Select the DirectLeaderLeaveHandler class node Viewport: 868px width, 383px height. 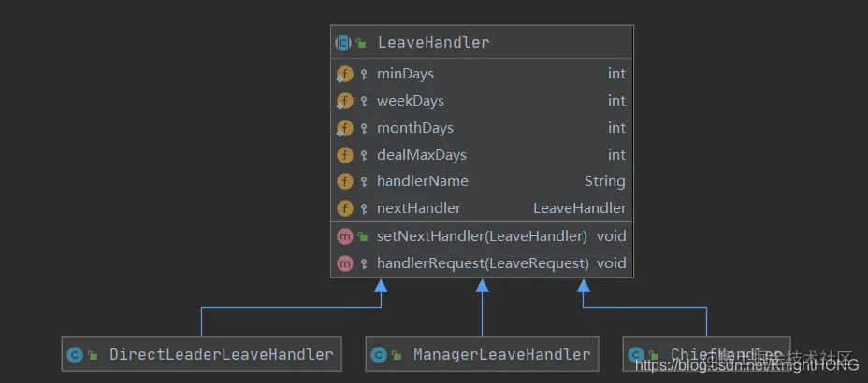(x=201, y=354)
